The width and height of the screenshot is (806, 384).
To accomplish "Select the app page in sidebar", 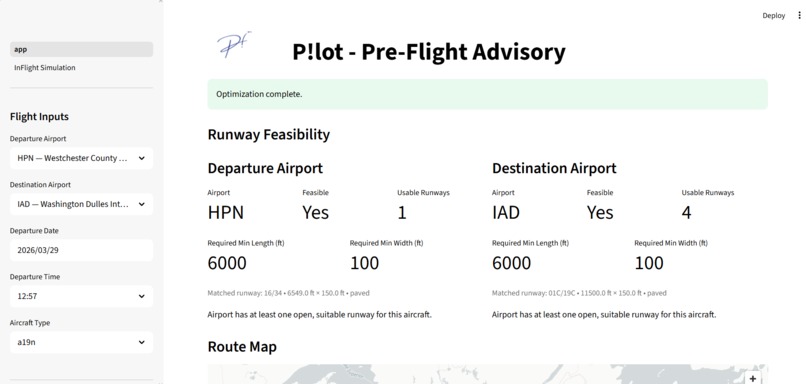I will 81,49.
